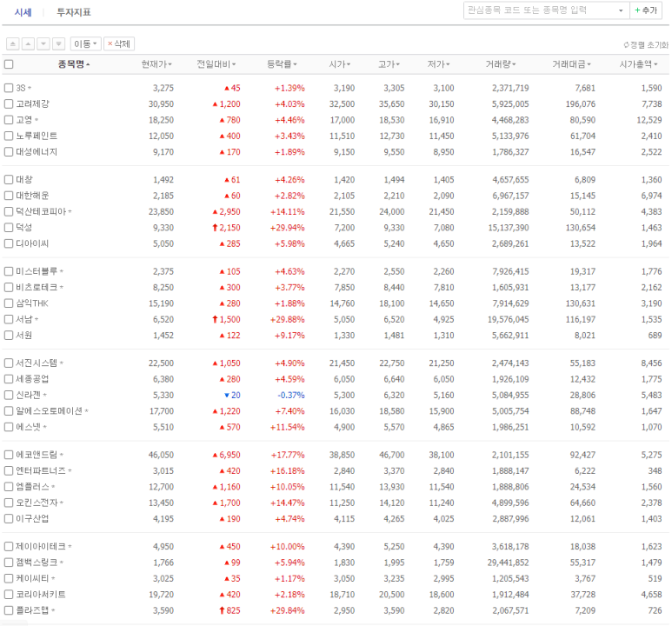Check the box beside 삼익THK
The width and height of the screenshot is (672, 626).
coord(9,303)
